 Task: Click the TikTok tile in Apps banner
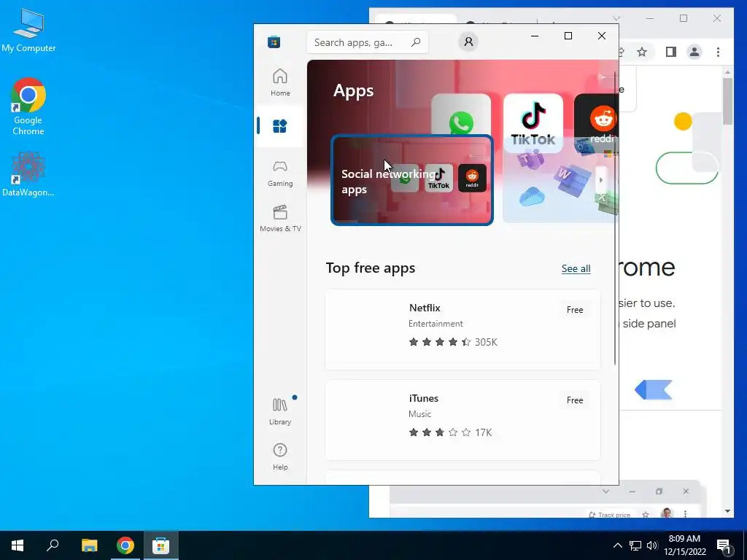point(533,122)
